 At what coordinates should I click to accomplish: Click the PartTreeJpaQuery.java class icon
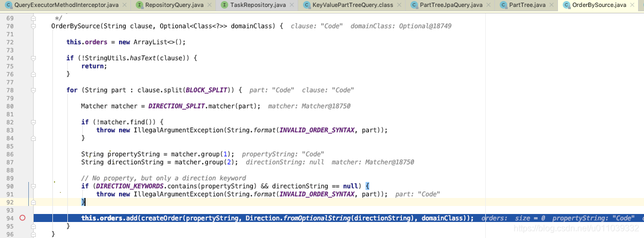point(414,5)
